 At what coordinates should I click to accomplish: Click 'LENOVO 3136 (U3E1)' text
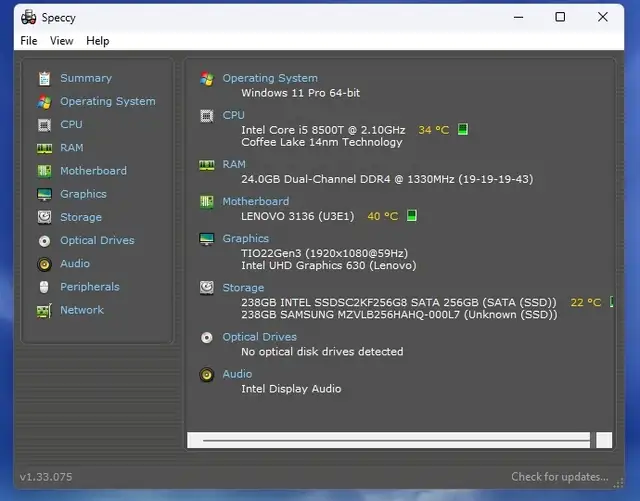coord(298,216)
